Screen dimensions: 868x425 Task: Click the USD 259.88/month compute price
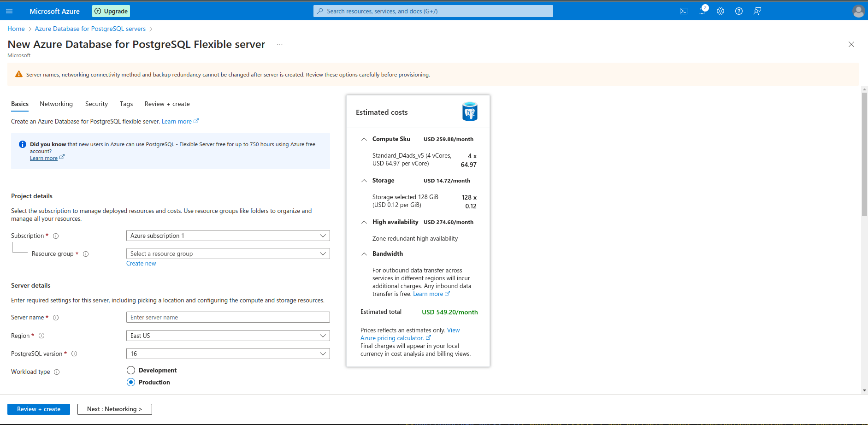click(x=449, y=139)
